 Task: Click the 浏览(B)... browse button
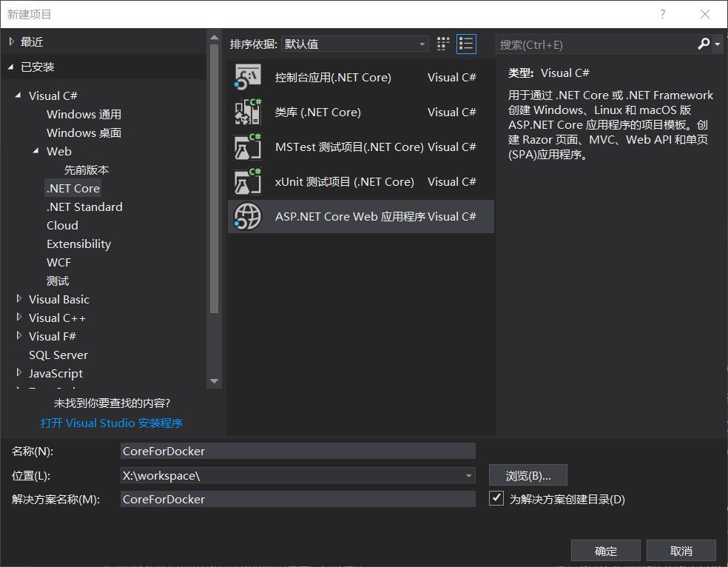[528, 475]
